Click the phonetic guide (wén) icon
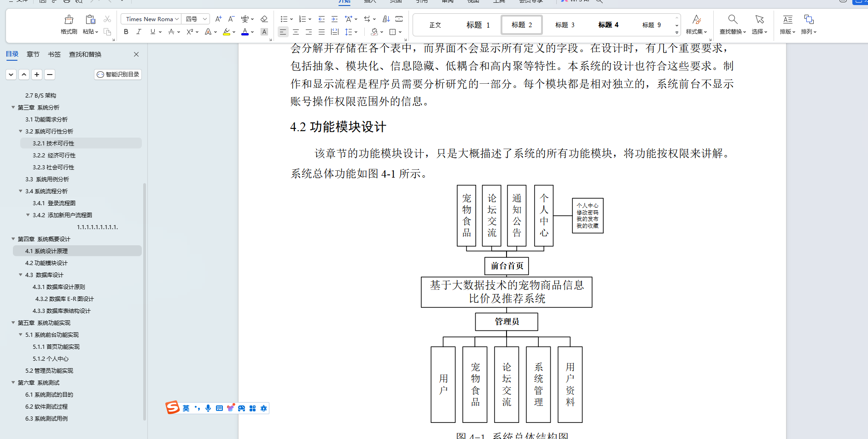 click(x=245, y=19)
